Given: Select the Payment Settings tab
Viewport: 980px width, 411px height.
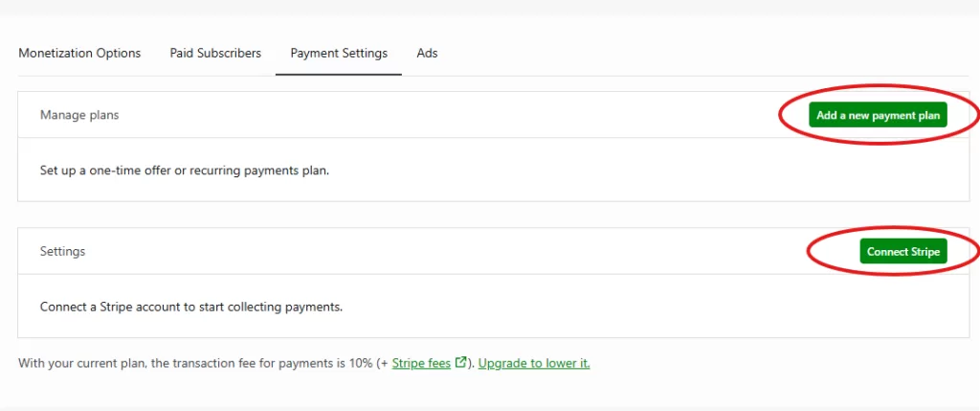Looking at the screenshot, I should click(339, 54).
